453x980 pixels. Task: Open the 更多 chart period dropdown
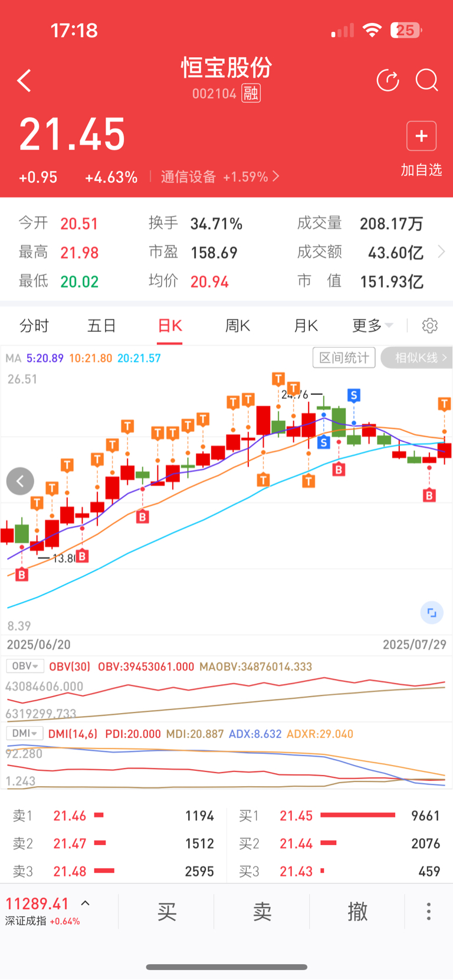(372, 325)
